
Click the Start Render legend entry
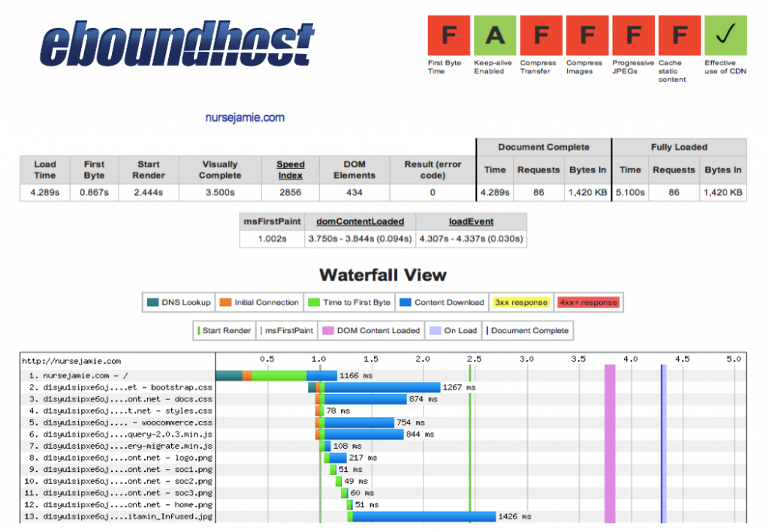pyautogui.click(x=224, y=331)
